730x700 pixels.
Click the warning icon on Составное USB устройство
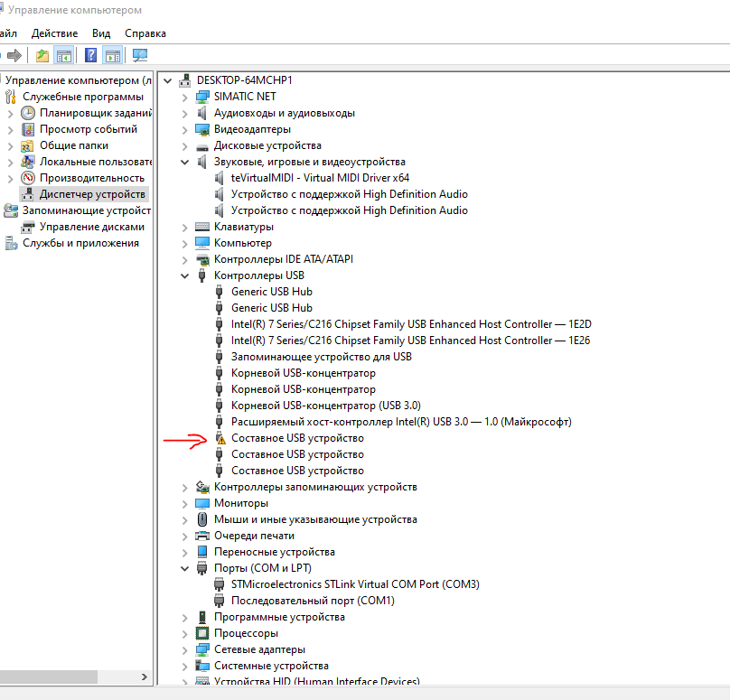221,438
